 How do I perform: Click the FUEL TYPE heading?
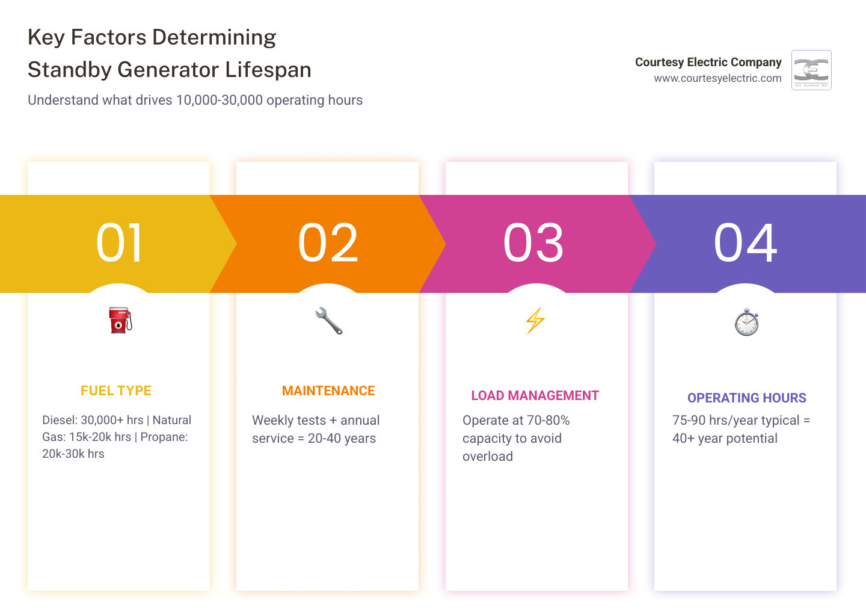click(x=116, y=391)
